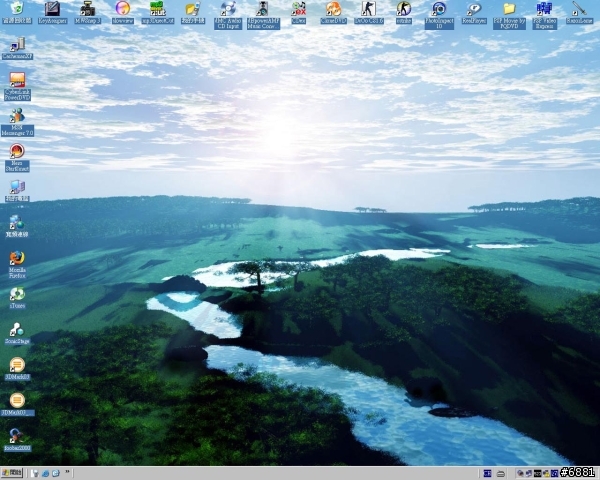Viewport: 600px width, 480px height.
Task: Click the blue language bar indicator in taskbar
Action: [487, 474]
